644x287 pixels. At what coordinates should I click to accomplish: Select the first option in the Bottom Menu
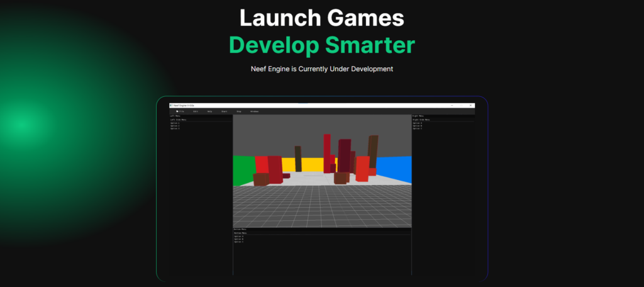(238, 237)
